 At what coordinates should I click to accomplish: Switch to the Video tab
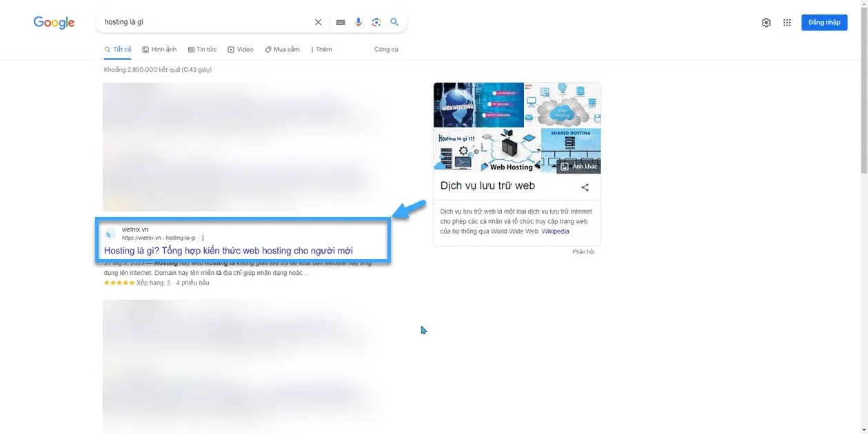coord(241,50)
